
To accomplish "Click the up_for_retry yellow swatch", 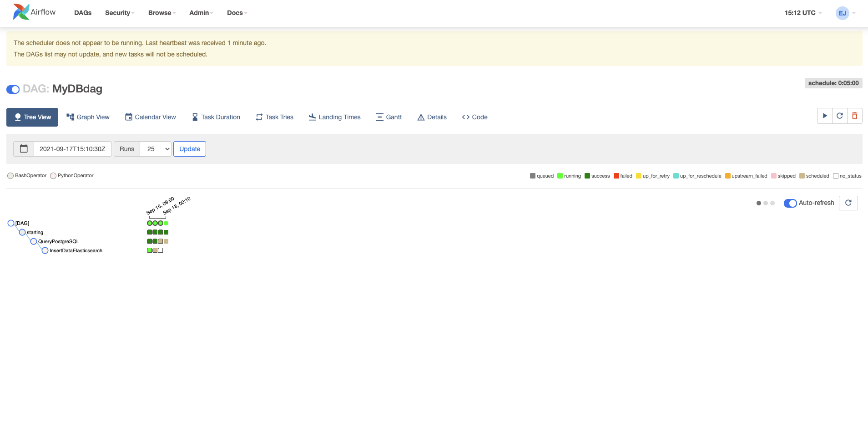I will click(x=639, y=176).
